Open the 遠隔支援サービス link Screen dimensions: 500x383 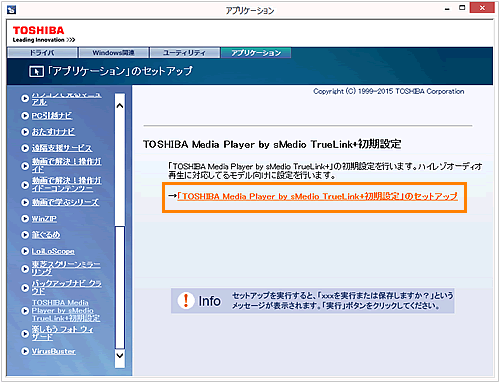point(62,148)
